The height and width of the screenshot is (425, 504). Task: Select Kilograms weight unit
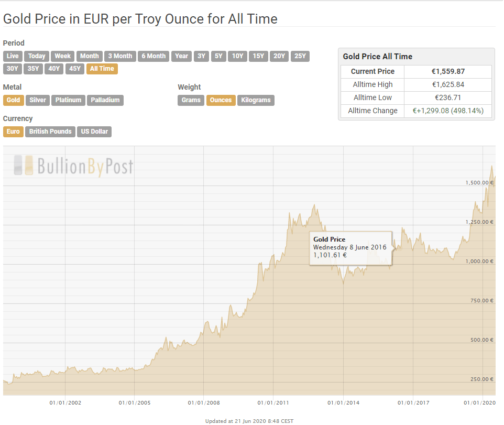pyautogui.click(x=256, y=100)
